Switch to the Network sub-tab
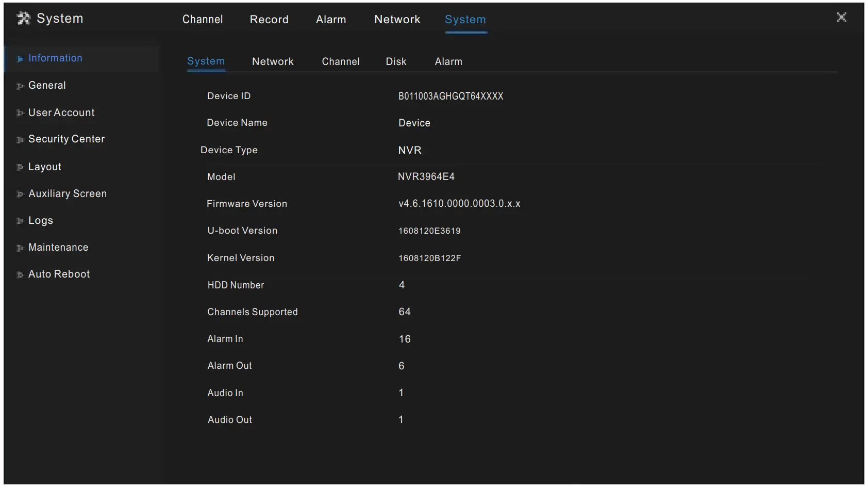This screenshot has width=868, height=488. coord(273,61)
